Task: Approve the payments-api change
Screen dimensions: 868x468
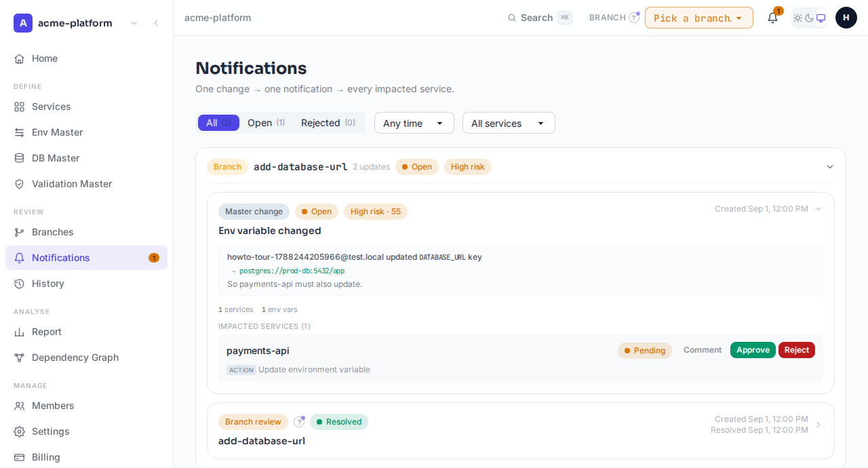Action: pos(753,350)
